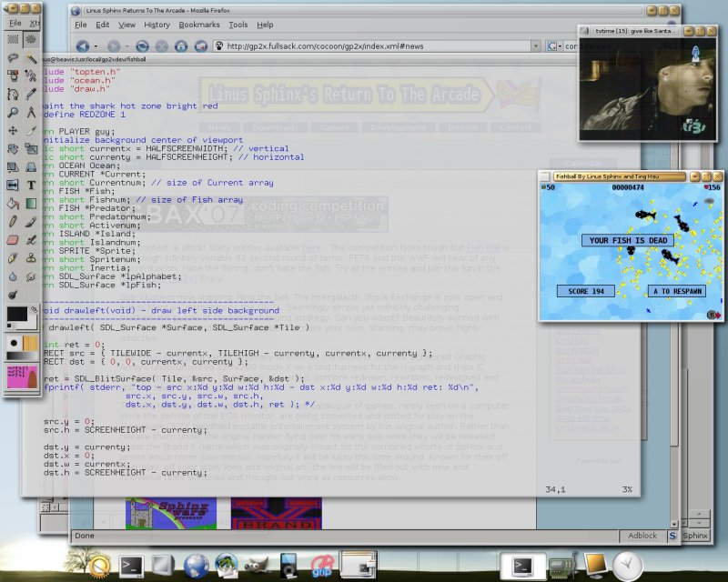Open the Fishball window menu dropdown

[693, 176]
